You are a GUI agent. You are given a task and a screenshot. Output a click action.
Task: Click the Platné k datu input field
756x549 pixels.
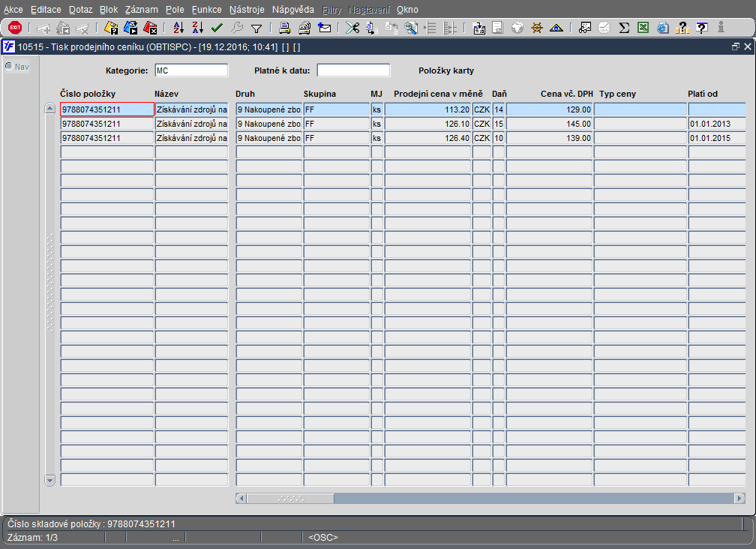pyautogui.click(x=353, y=70)
